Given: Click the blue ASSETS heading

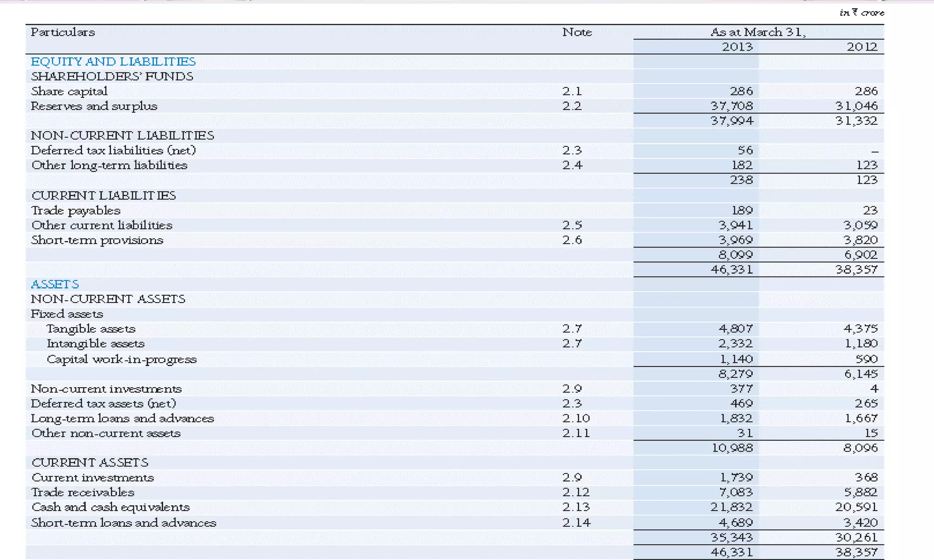Looking at the screenshot, I should (55, 284).
